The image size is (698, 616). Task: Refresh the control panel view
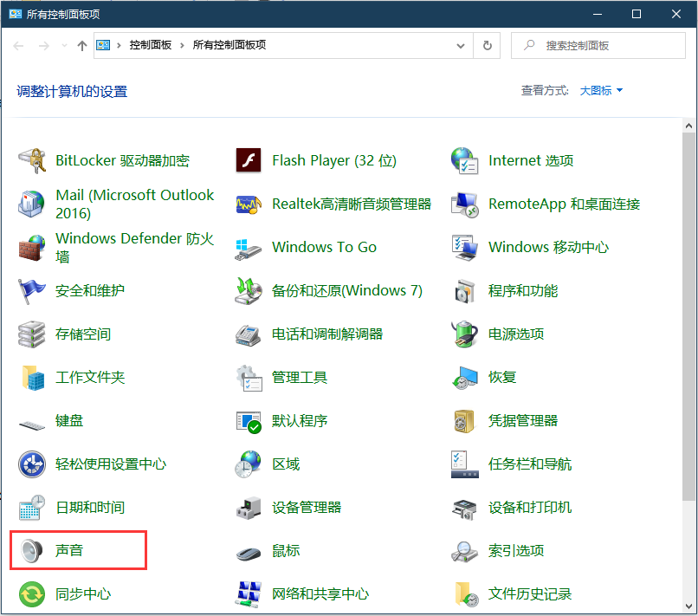[487, 45]
